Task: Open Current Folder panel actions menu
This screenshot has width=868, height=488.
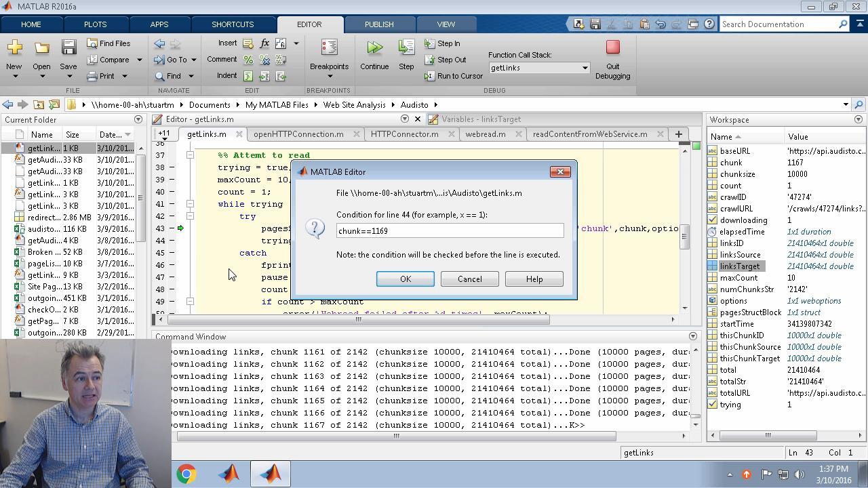Action: (138, 120)
